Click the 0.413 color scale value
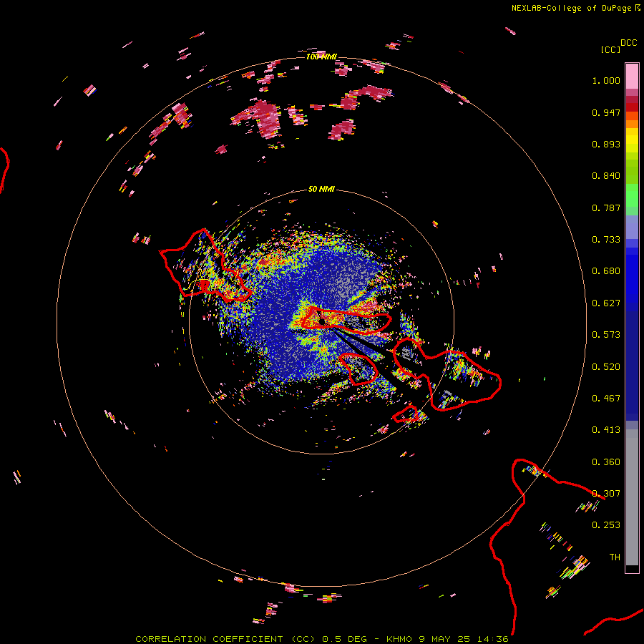644x644 pixels. coord(606,430)
